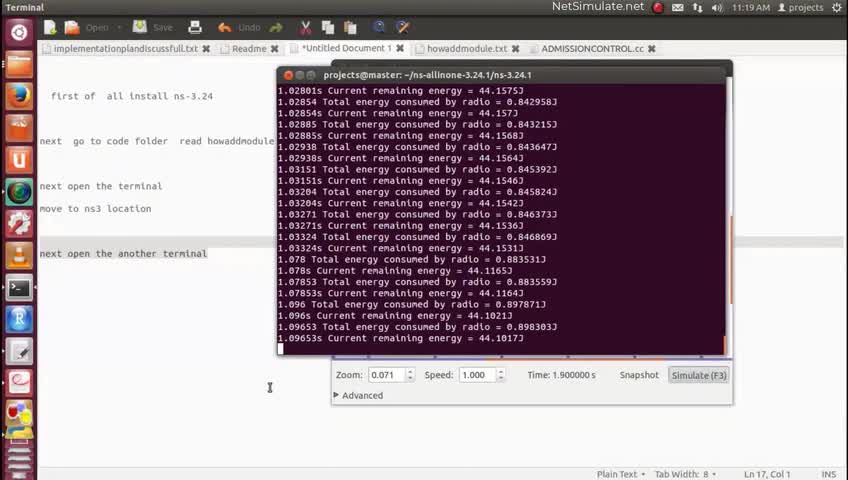Close the Untitled Document 1 tab
Image resolution: width=848 pixels, height=480 pixels.
point(400,48)
